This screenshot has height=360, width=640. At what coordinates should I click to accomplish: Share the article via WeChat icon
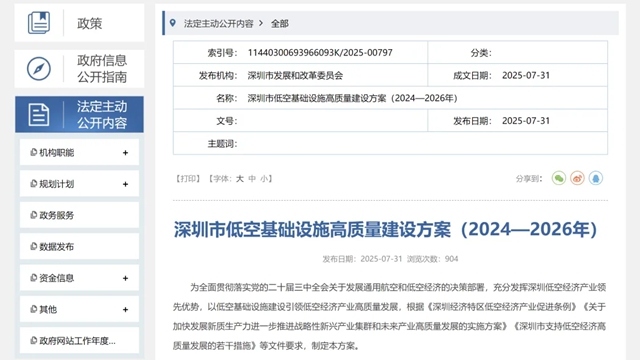coord(559,178)
